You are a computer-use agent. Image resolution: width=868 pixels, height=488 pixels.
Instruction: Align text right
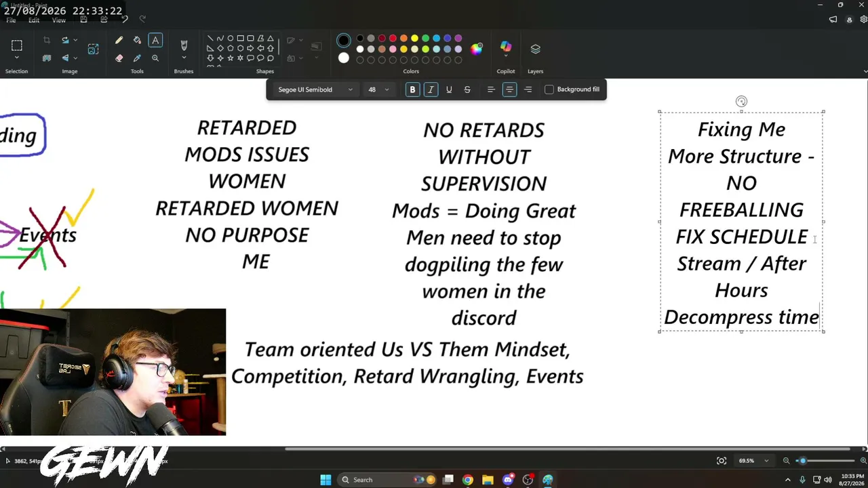528,89
